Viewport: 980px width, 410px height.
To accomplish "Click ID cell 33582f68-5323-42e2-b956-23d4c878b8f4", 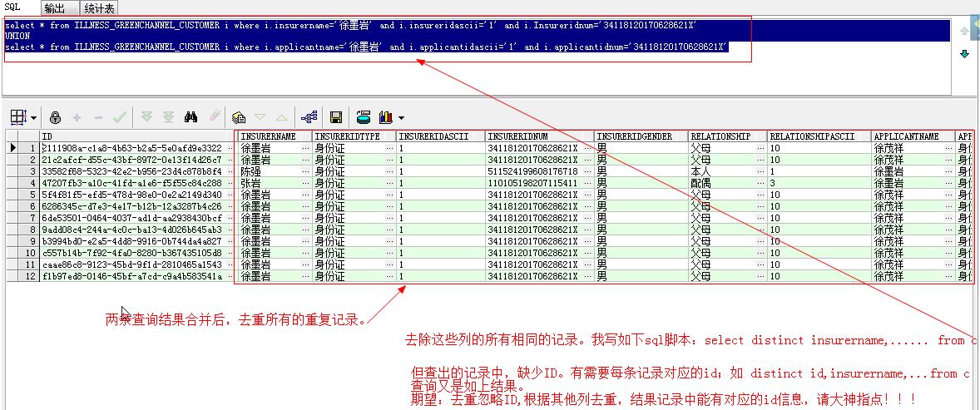I will [132, 171].
